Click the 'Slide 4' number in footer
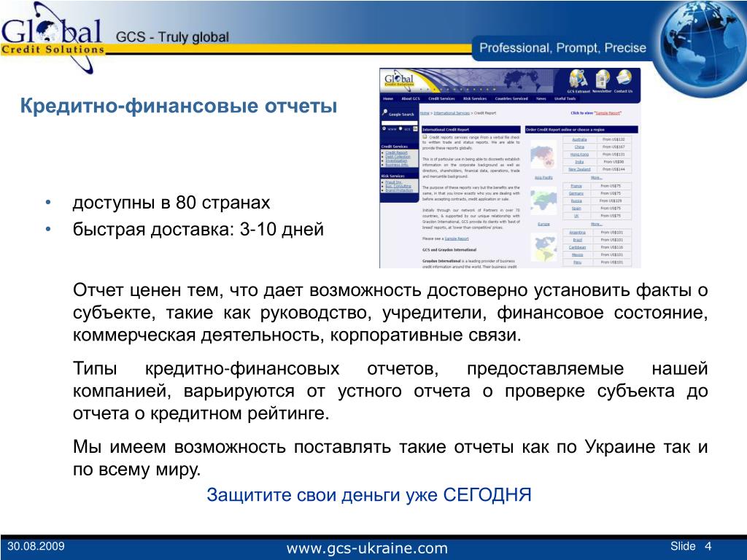Image resolution: width=747 pixels, height=560 pixels. click(691, 546)
